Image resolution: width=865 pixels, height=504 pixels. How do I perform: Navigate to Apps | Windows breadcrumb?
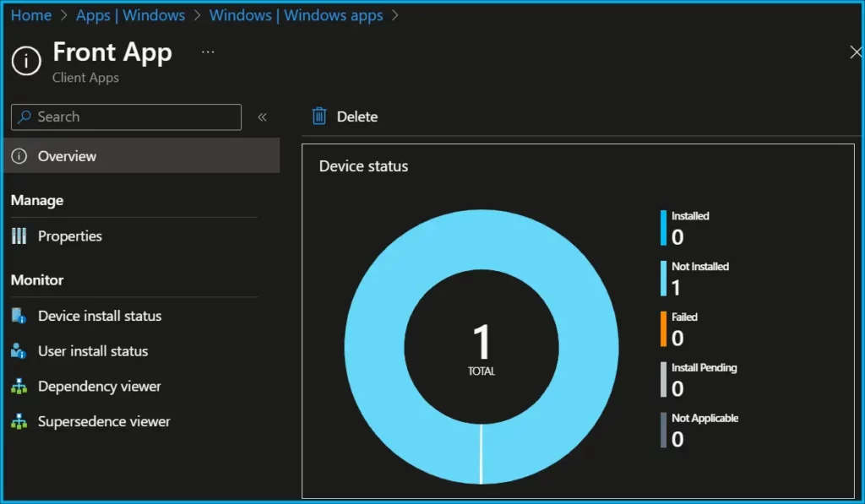click(x=131, y=15)
